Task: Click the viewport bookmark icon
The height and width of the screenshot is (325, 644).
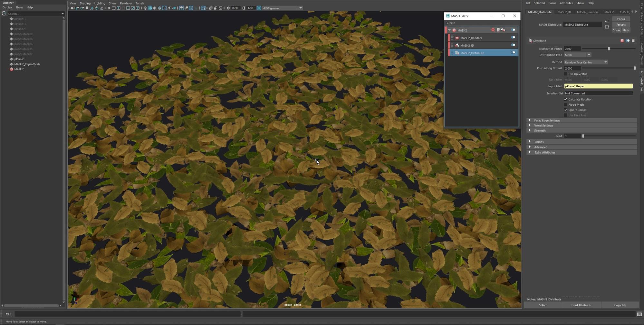Action: coord(87,8)
